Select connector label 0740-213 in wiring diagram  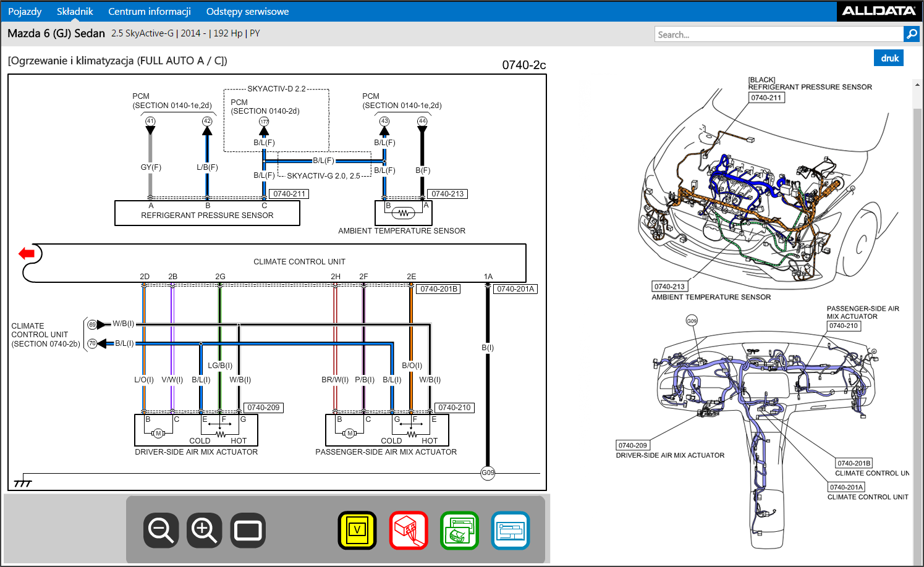[447, 194]
